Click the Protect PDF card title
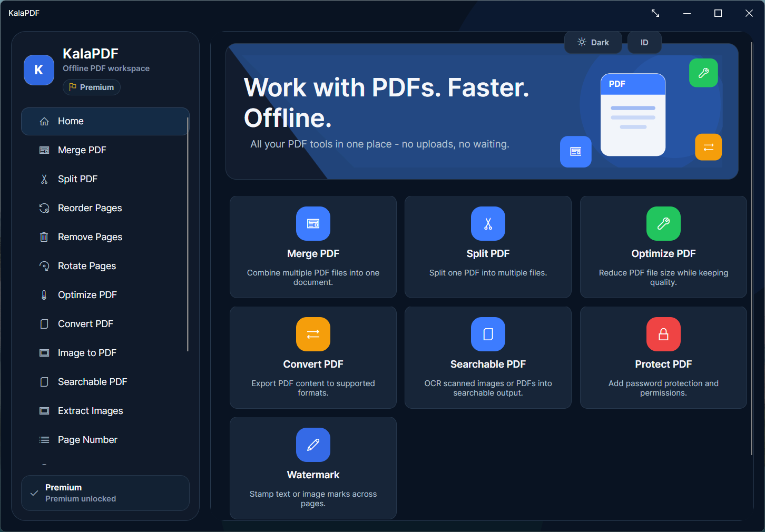The width and height of the screenshot is (765, 532). 663,364
